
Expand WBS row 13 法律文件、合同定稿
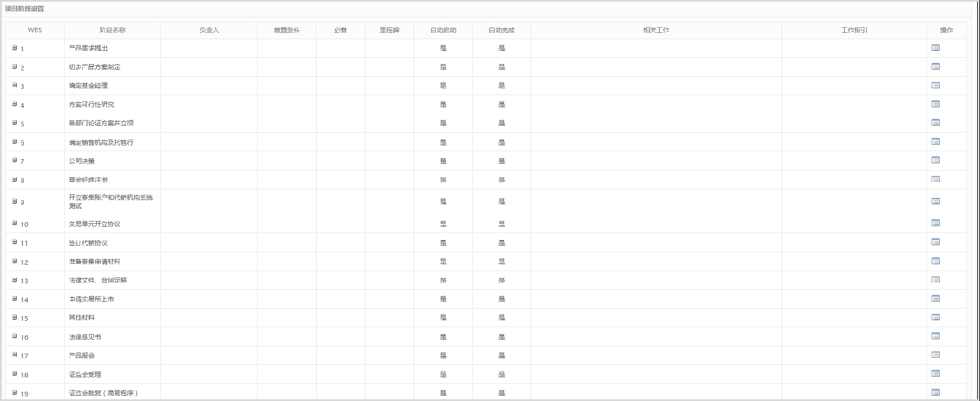tap(14, 280)
